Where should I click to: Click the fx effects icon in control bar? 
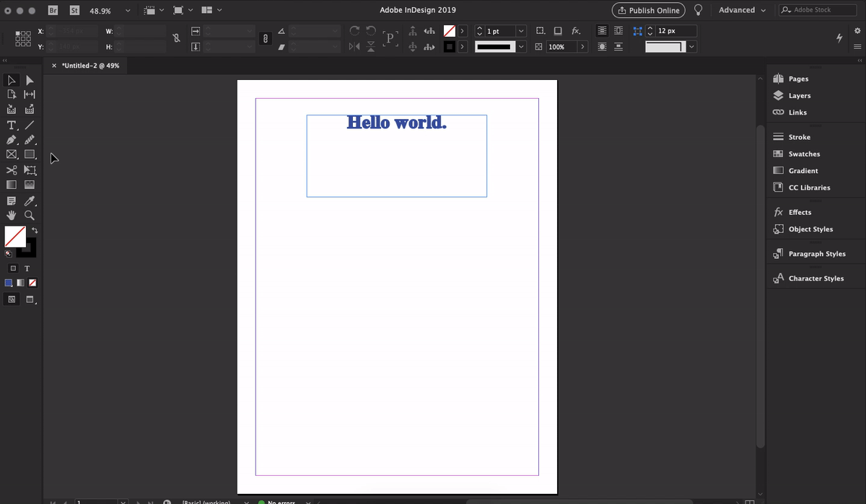576,31
